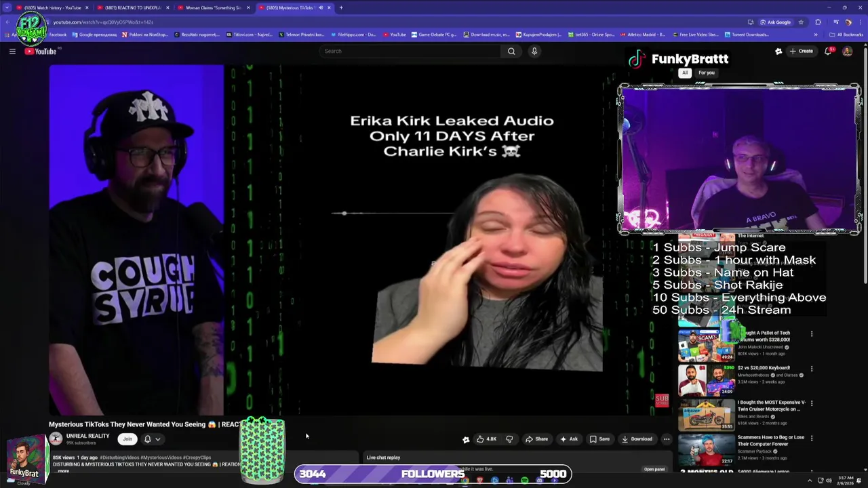Viewport: 868px width, 488px height.
Task: Open options for 'MOST Expensive V-Twin Cruiser' video
Action: point(811,403)
